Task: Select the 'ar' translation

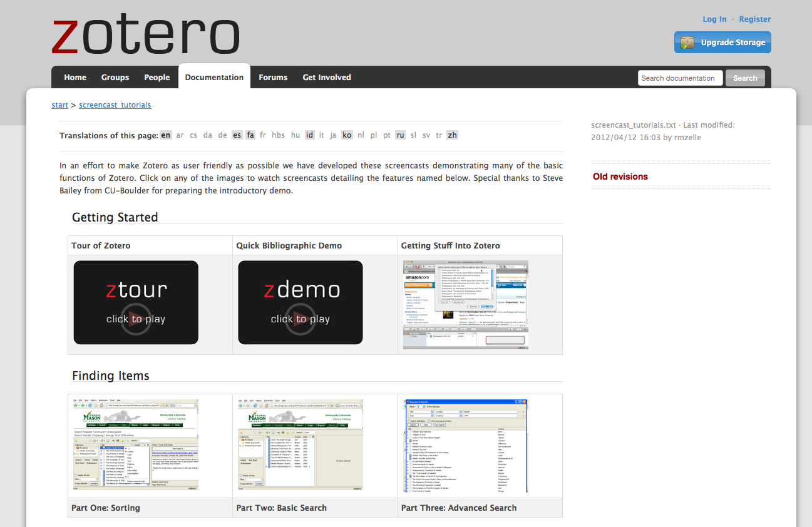Action: (x=180, y=135)
